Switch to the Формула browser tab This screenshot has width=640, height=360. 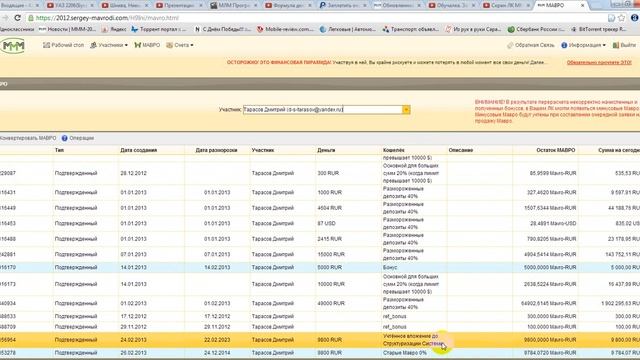point(287,5)
